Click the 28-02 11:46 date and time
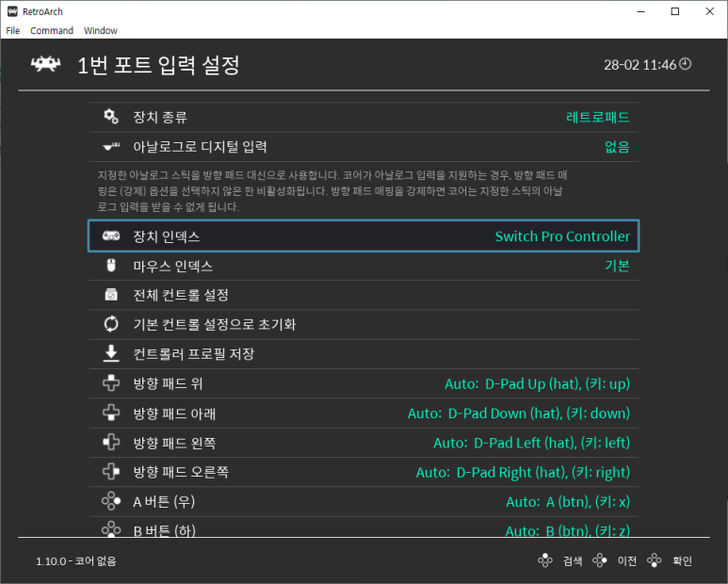 pyautogui.click(x=639, y=65)
